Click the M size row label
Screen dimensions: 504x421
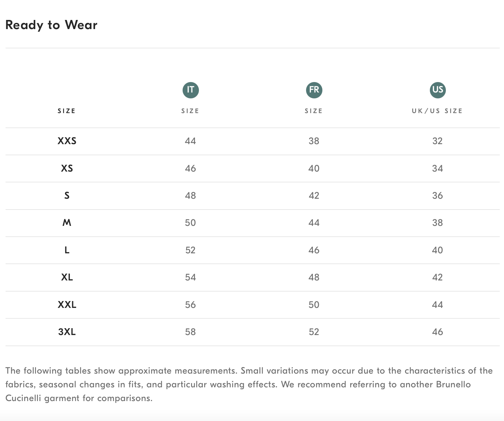click(x=67, y=223)
